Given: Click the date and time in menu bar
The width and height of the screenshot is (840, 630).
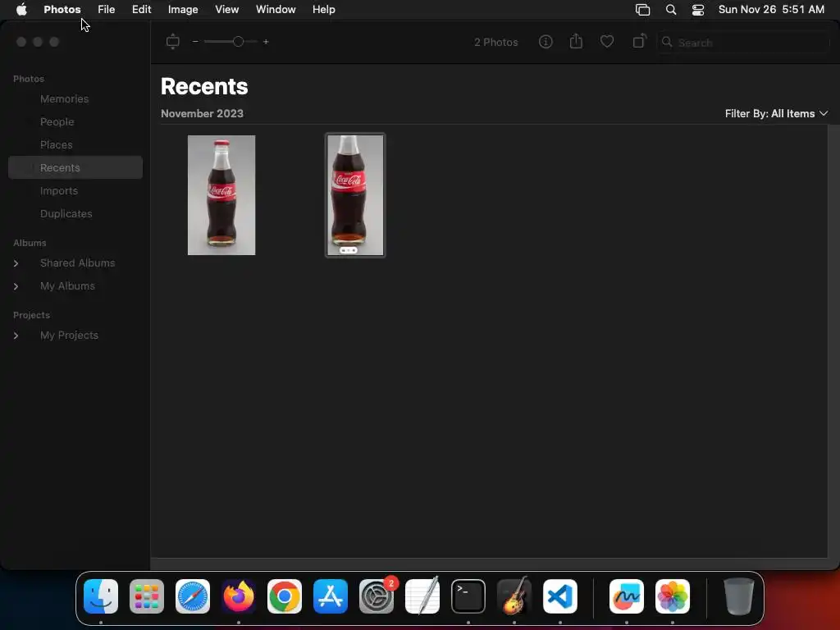Looking at the screenshot, I should click(771, 10).
